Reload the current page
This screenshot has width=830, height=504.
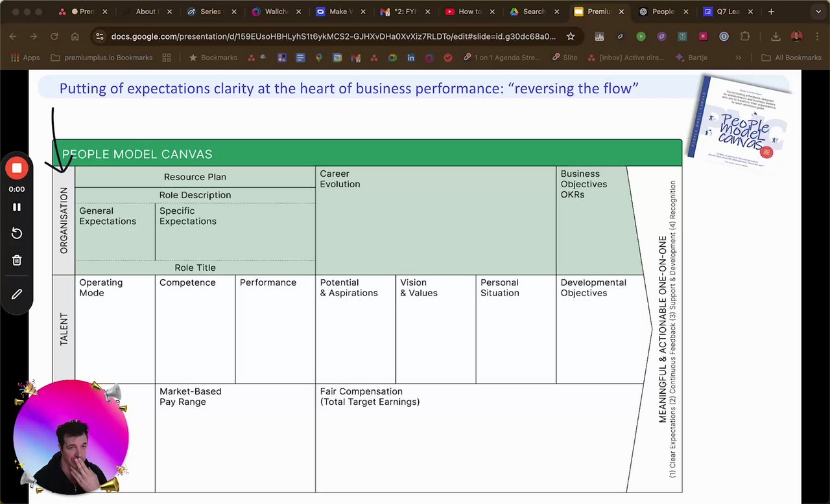pyautogui.click(x=54, y=37)
